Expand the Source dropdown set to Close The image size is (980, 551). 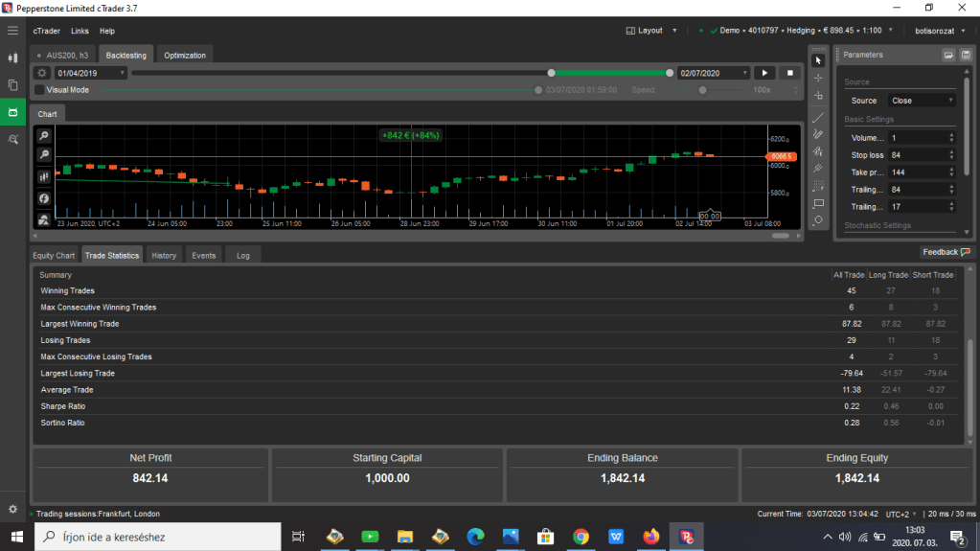point(922,101)
